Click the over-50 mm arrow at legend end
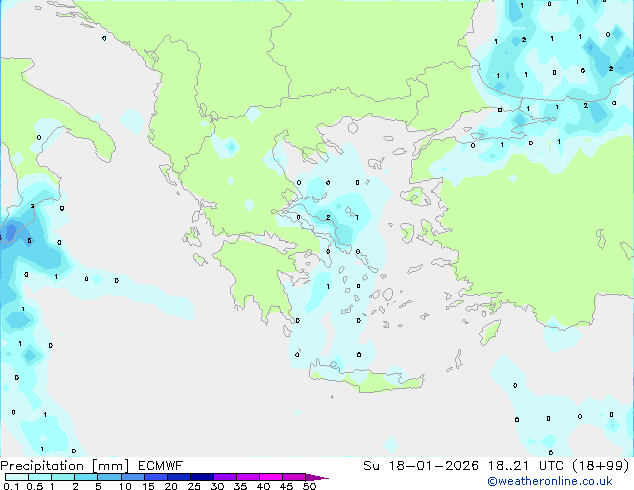 tap(317, 477)
